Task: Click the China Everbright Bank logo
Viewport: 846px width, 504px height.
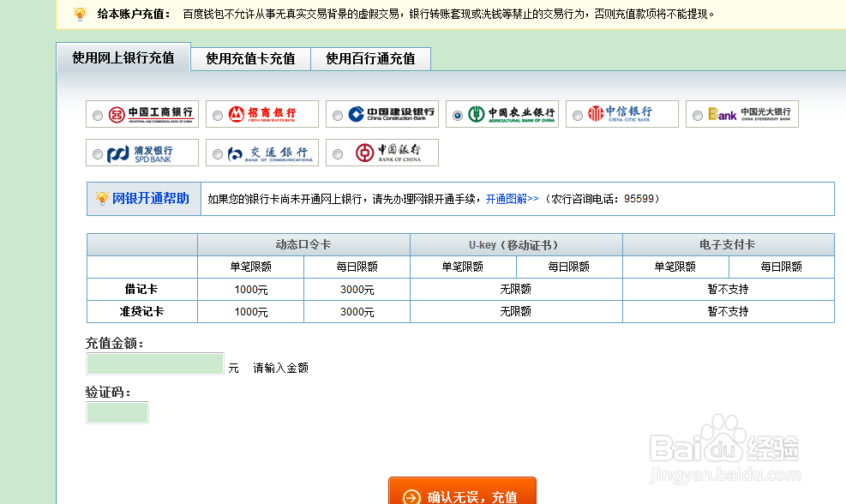Action: tap(749, 114)
